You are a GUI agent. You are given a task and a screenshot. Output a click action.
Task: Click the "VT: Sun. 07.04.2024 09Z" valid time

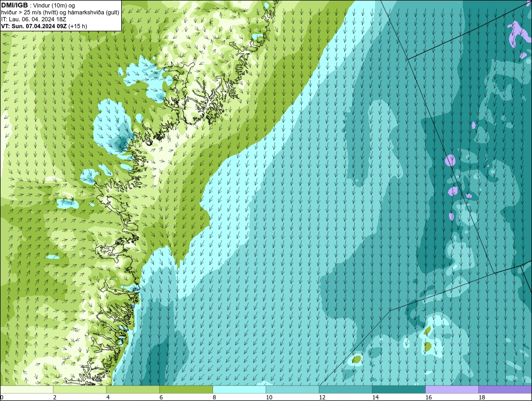tap(34, 26)
